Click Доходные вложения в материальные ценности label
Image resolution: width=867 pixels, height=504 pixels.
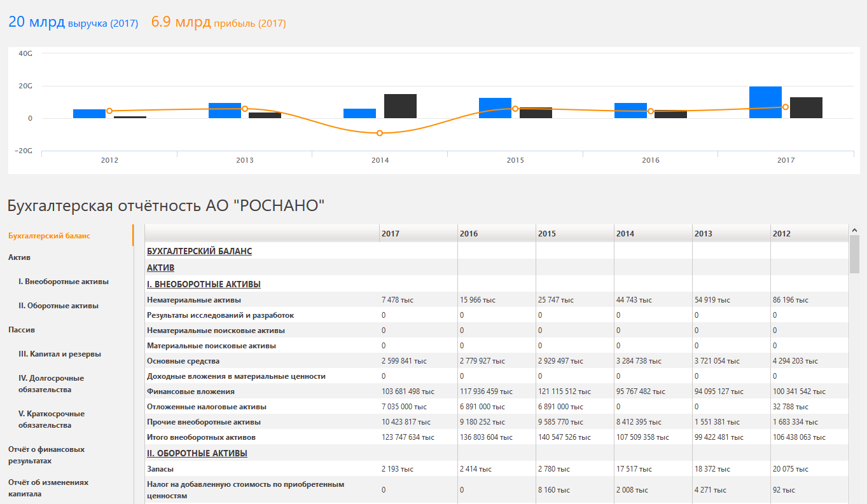(236, 376)
